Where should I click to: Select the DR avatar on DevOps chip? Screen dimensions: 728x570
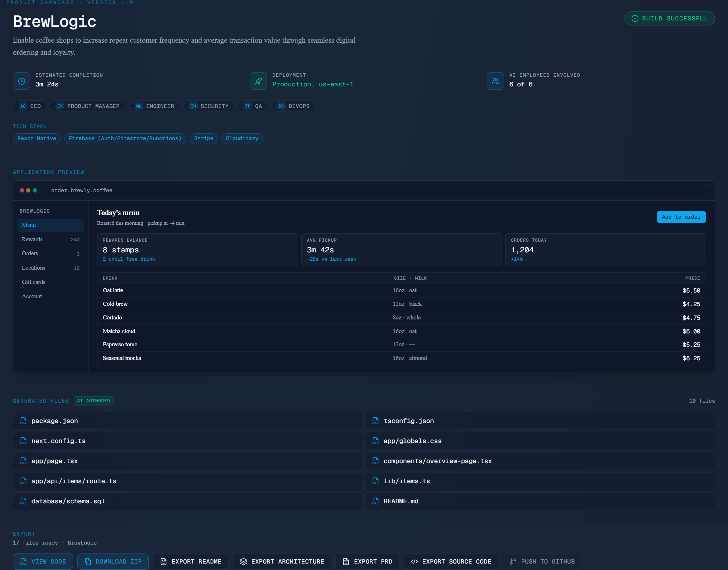pos(281,106)
